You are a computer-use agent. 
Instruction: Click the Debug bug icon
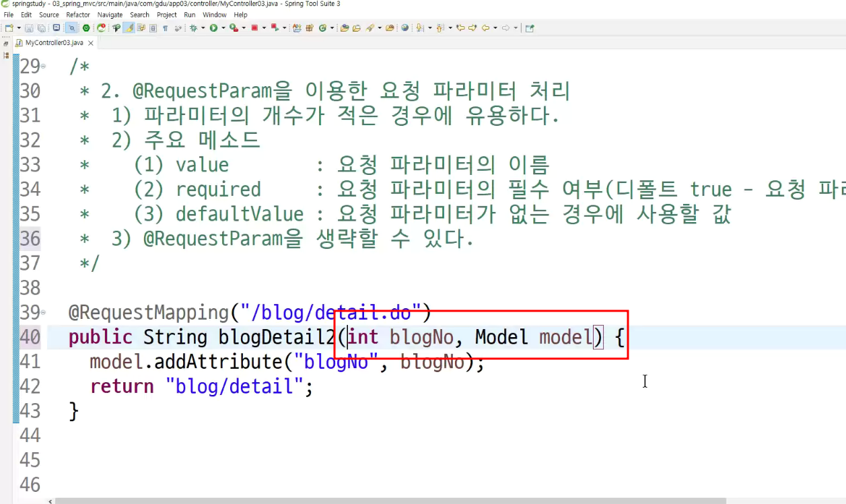pos(193,28)
